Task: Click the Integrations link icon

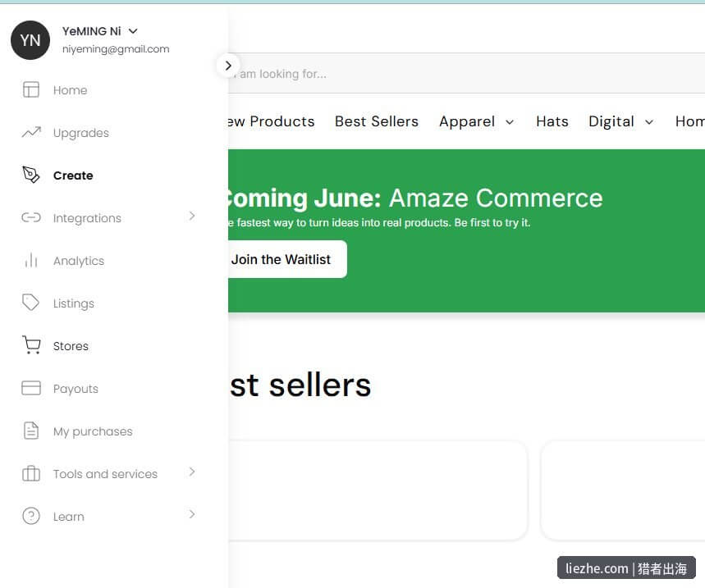Action: [31, 218]
